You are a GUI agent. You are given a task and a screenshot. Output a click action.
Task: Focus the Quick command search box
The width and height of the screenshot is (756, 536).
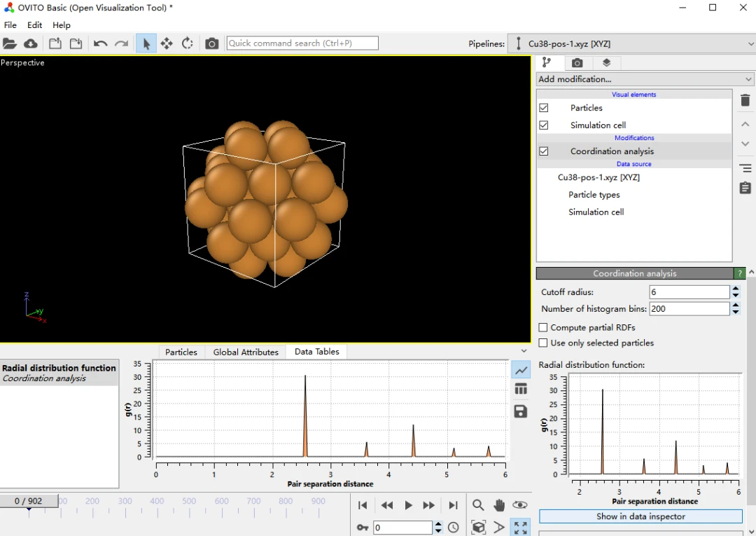tap(302, 43)
